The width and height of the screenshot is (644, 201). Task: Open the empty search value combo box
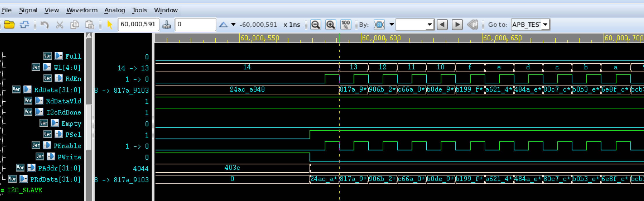429,25
